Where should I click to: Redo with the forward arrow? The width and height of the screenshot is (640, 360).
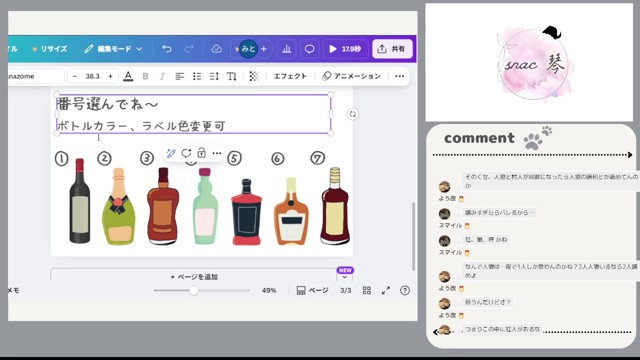[189, 49]
